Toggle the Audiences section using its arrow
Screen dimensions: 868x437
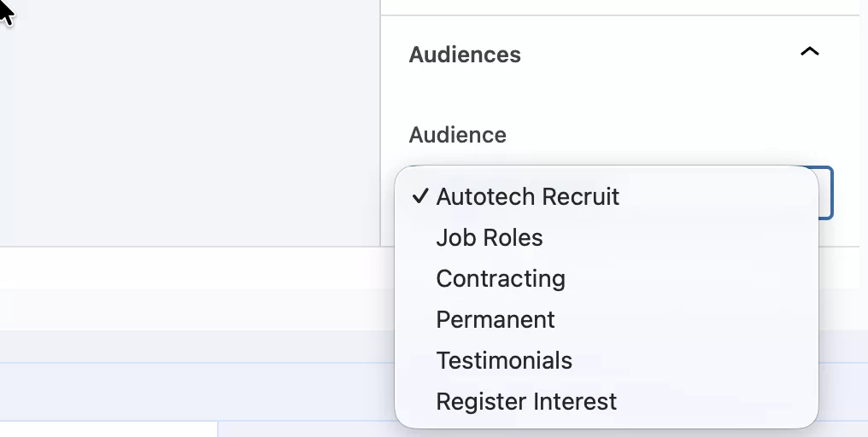808,53
